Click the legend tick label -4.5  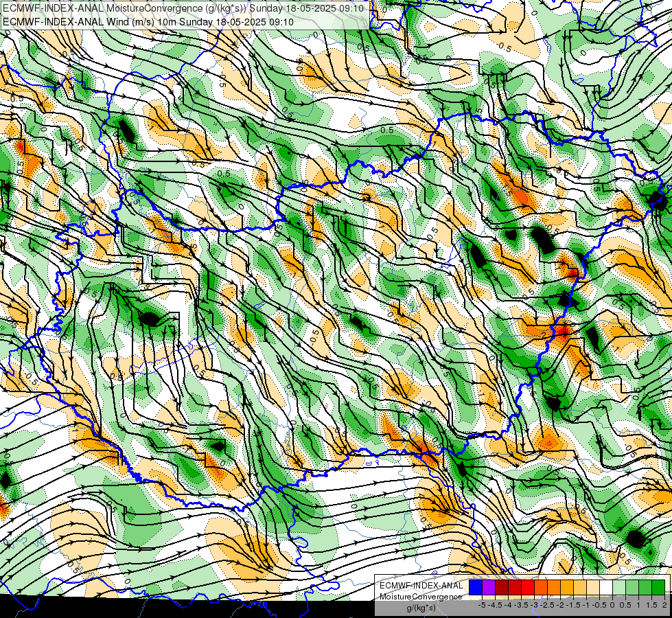point(495,605)
